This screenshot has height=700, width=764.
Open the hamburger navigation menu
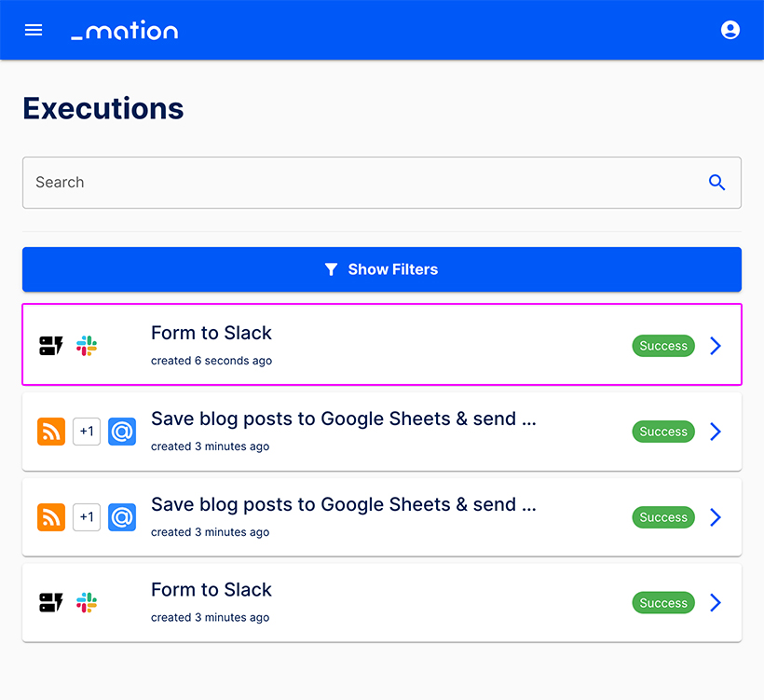click(34, 30)
